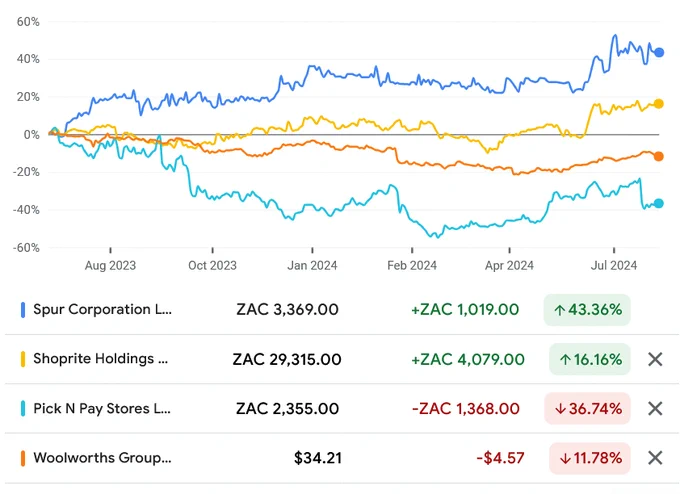Click the 11.78% loss badge
680x494 pixels.
coord(589,458)
